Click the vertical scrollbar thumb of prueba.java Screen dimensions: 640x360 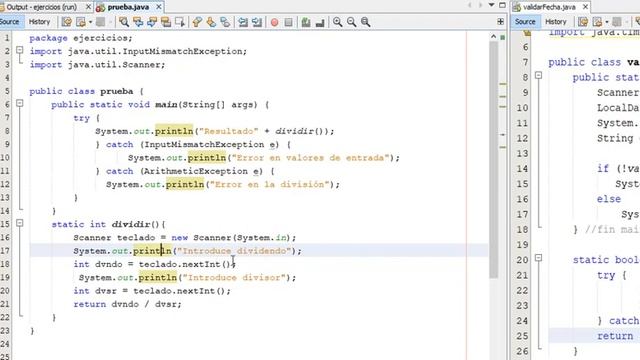[493, 159]
